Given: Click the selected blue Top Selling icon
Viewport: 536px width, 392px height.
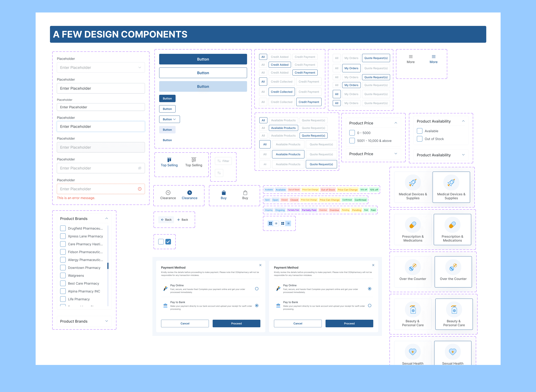Looking at the screenshot, I should click(169, 160).
